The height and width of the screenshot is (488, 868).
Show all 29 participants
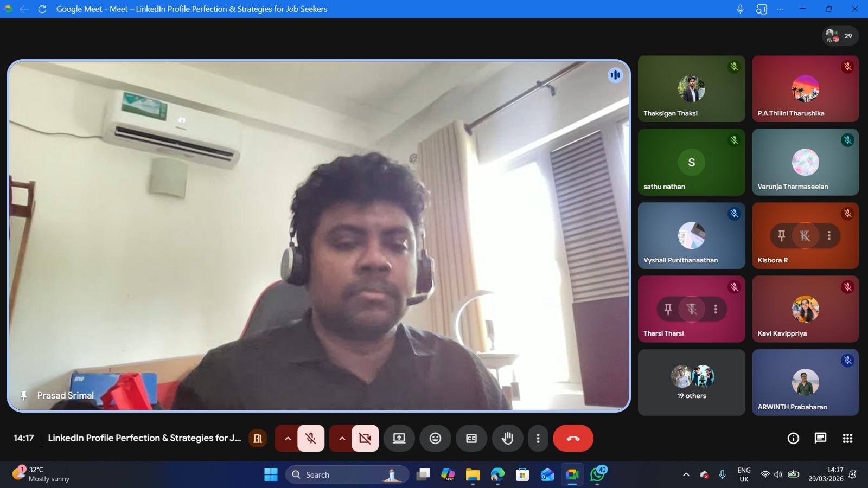pyautogui.click(x=840, y=36)
